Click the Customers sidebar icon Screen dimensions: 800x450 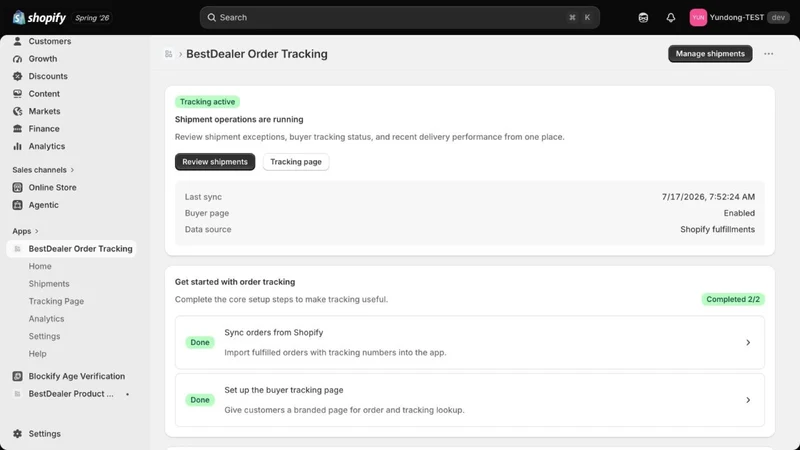[17, 41]
